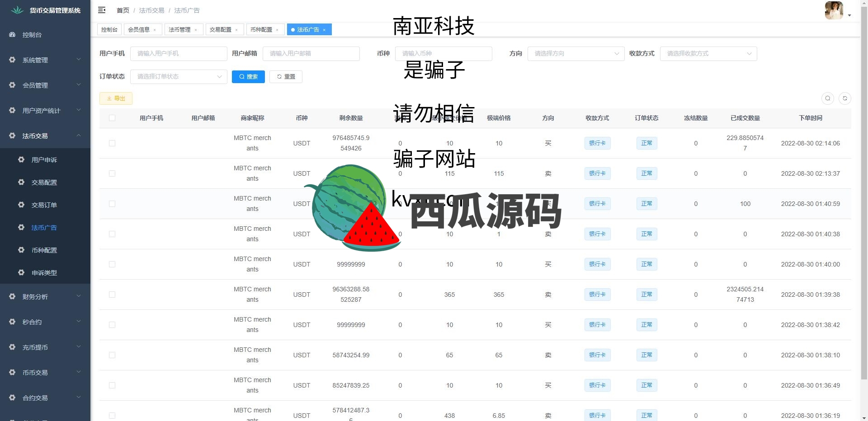Click the 系统管理 gear icon
The width and height of the screenshot is (868, 421).
[13, 60]
